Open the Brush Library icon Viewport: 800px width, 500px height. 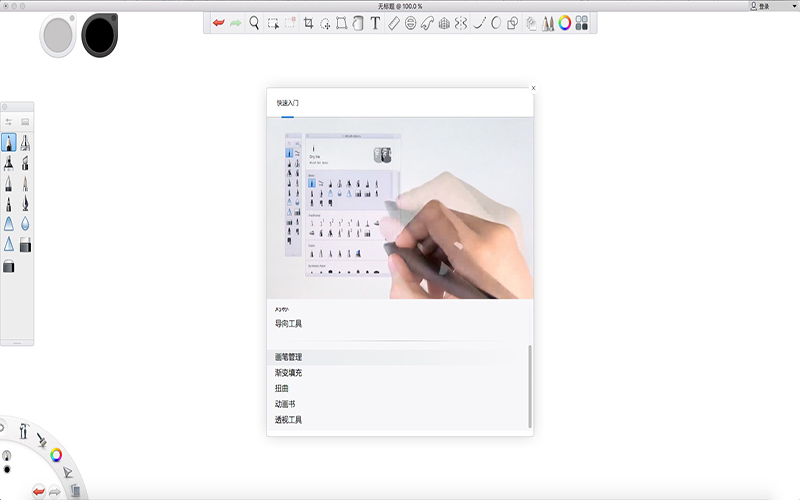[25, 121]
